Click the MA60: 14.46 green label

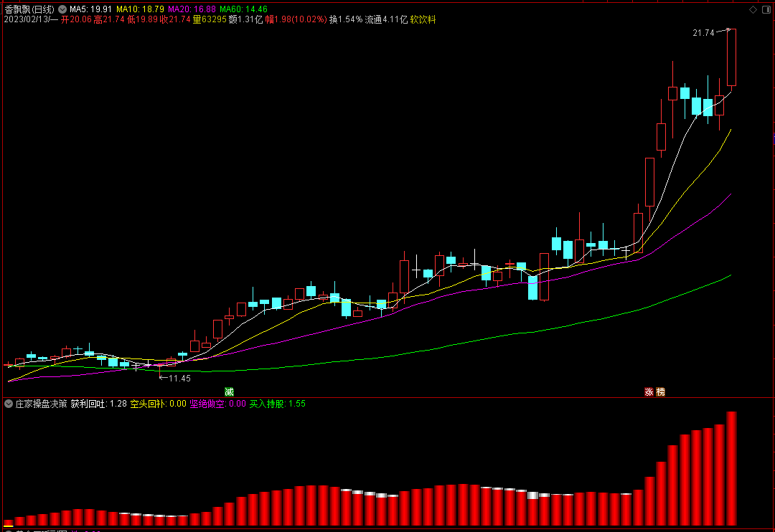coord(244,9)
